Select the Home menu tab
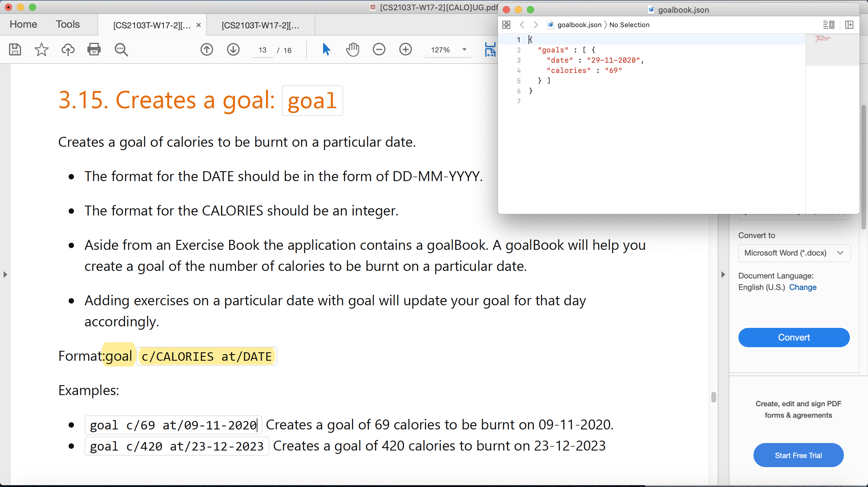The height and width of the screenshot is (487, 868). pos(22,24)
